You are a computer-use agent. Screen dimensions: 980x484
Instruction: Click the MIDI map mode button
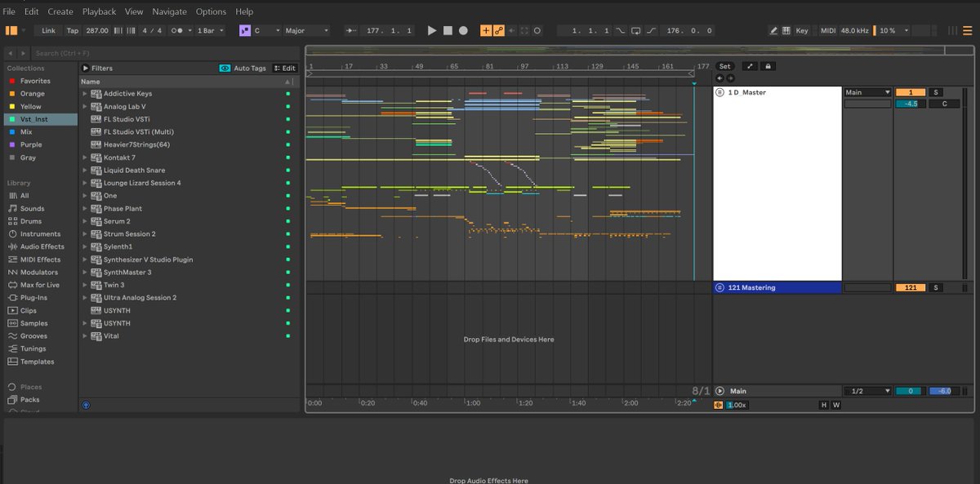pos(827,30)
